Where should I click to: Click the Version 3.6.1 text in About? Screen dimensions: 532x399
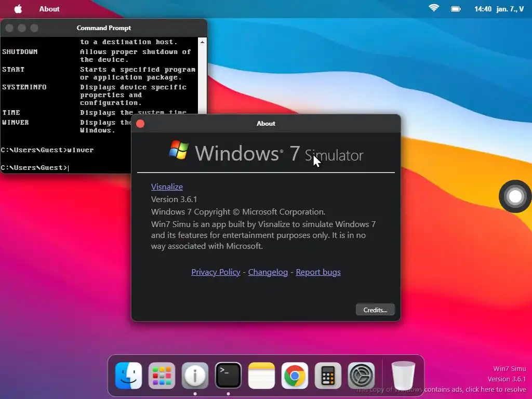pos(174,199)
